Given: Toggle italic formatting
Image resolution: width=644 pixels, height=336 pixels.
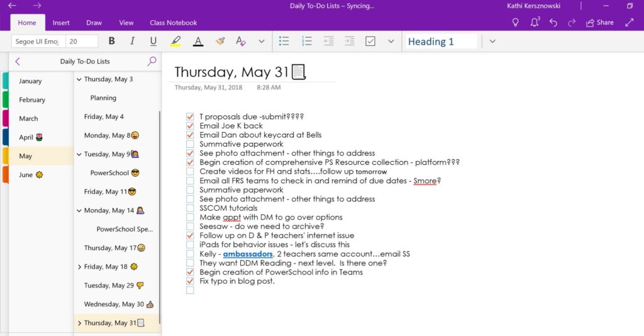Looking at the screenshot, I should coord(132,41).
